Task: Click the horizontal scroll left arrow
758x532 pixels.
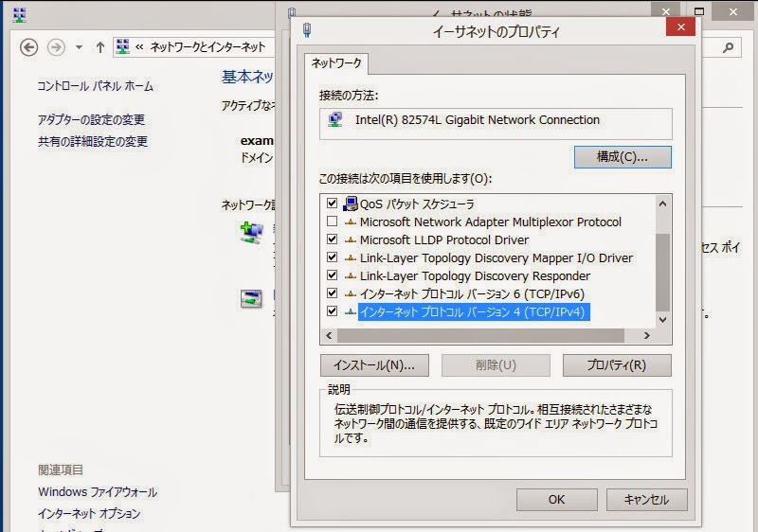Action: click(x=329, y=335)
